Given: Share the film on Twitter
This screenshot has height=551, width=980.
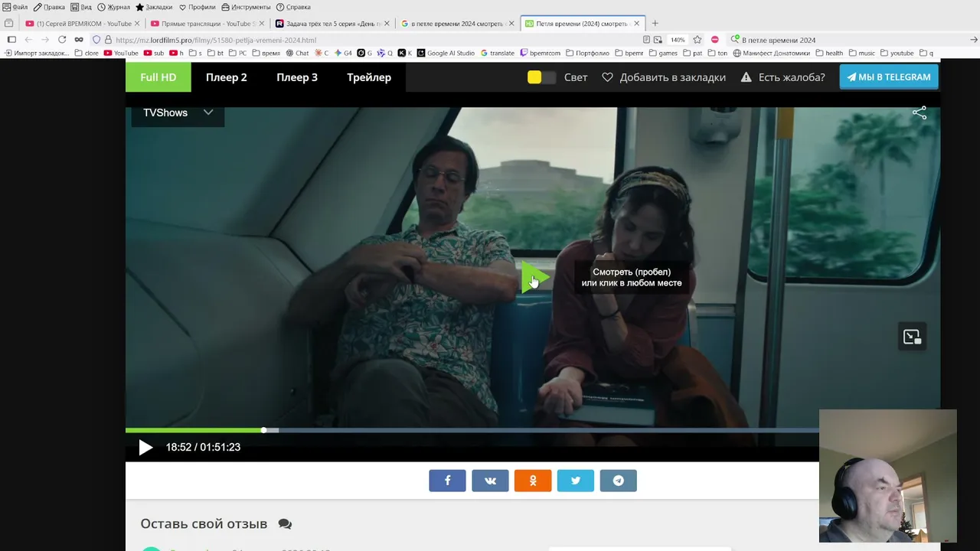Looking at the screenshot, I should tap(576, 481).
